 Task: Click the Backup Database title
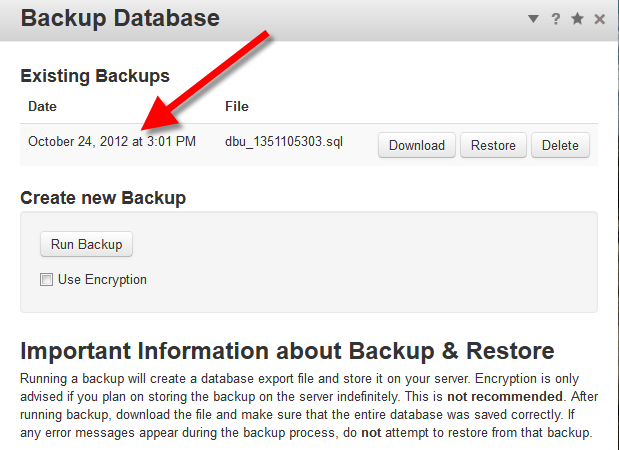(x=120, y=18)
